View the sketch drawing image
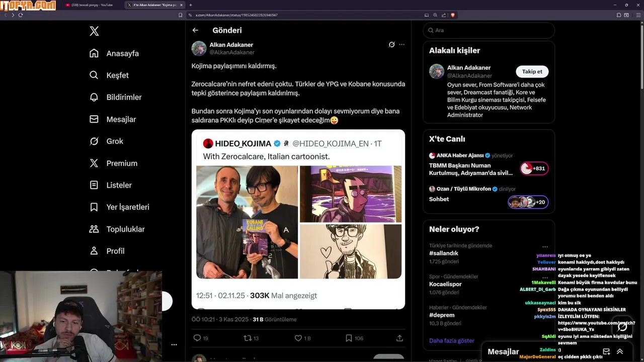The height and width of the screenshot is (362, 644). pyautogui.click(x=351, y=251)
